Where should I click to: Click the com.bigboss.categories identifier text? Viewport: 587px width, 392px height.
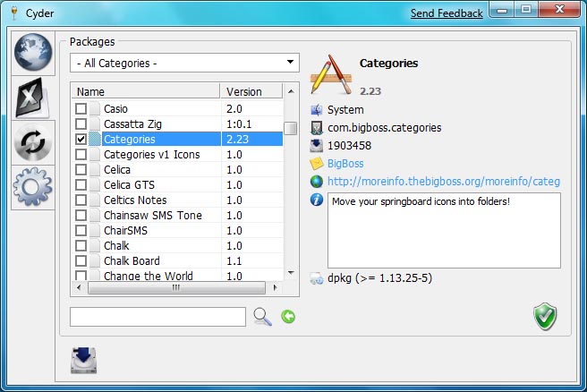pos(385,128)
